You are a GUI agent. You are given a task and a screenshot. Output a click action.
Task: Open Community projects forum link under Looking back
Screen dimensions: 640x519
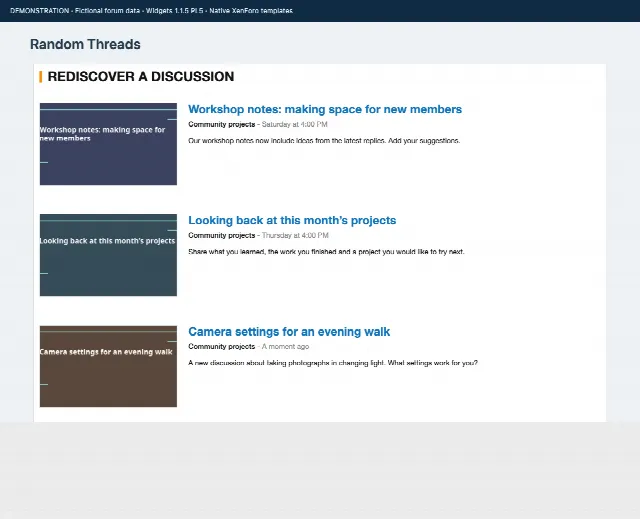click(222, 235)
